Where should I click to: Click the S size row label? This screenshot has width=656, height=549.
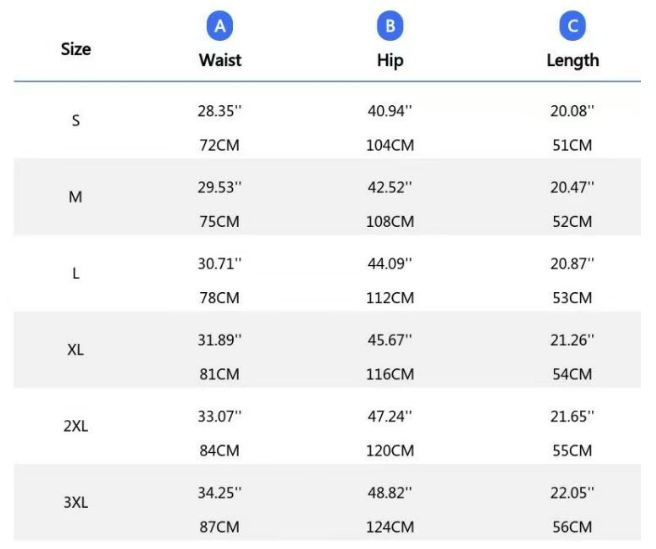point(76,121)
